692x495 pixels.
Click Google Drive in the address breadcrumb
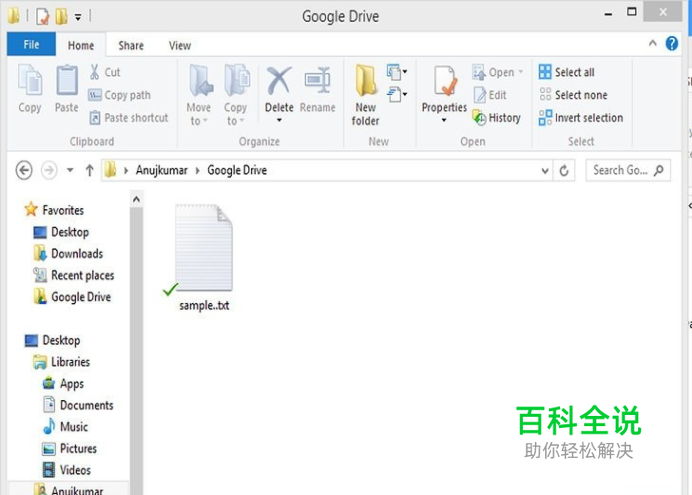[x=237, y=170]
